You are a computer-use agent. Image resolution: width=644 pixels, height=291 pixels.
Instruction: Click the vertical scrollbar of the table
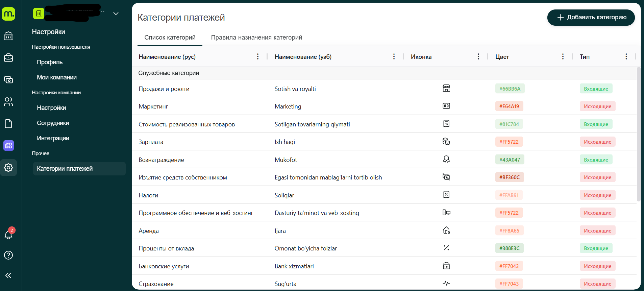[x=638, y=135]
